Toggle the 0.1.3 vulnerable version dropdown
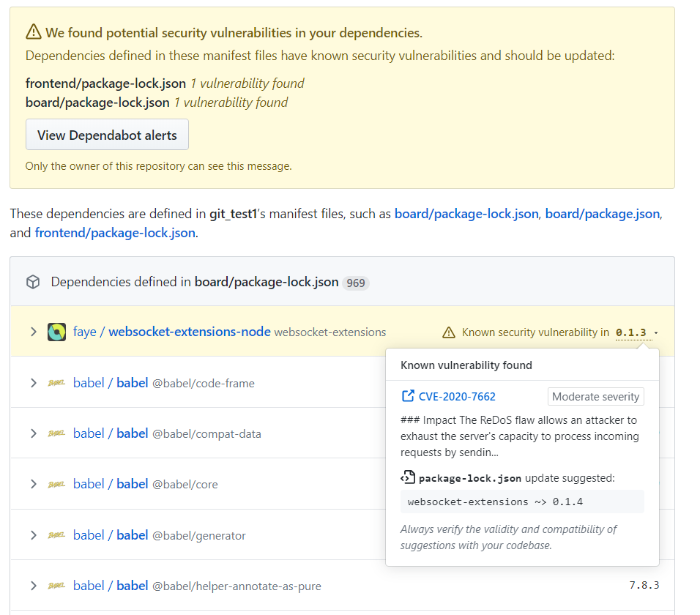Viewport: 700px width, 615px height. click(x=636, y=332)
